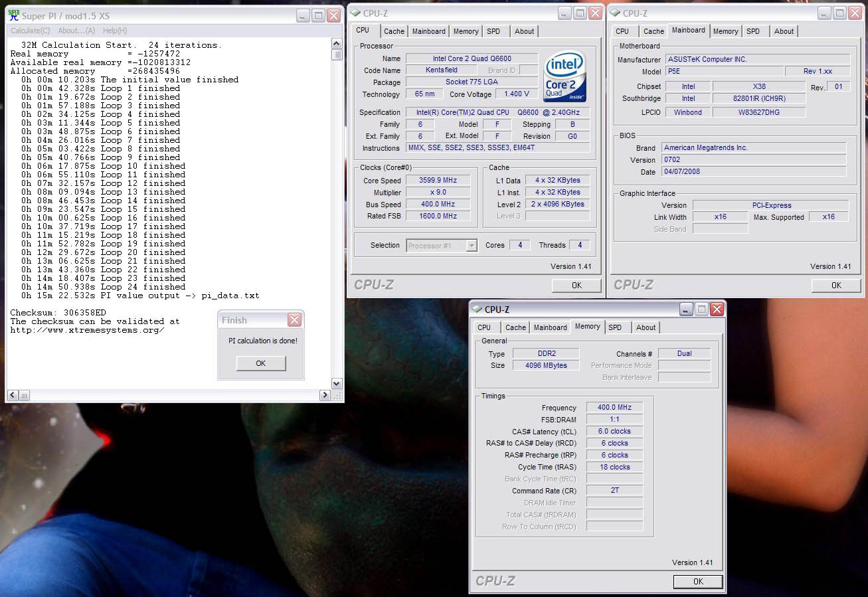The width and height of the screenshot is (868, 597).
Task: Close the CPU-Z Memory window
Action: 717,309
